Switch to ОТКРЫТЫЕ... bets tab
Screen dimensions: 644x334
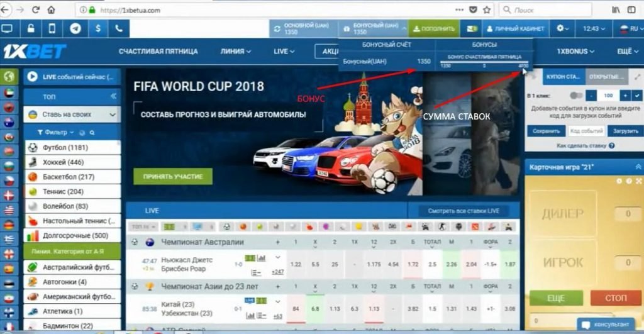click(x=606, y=76)
